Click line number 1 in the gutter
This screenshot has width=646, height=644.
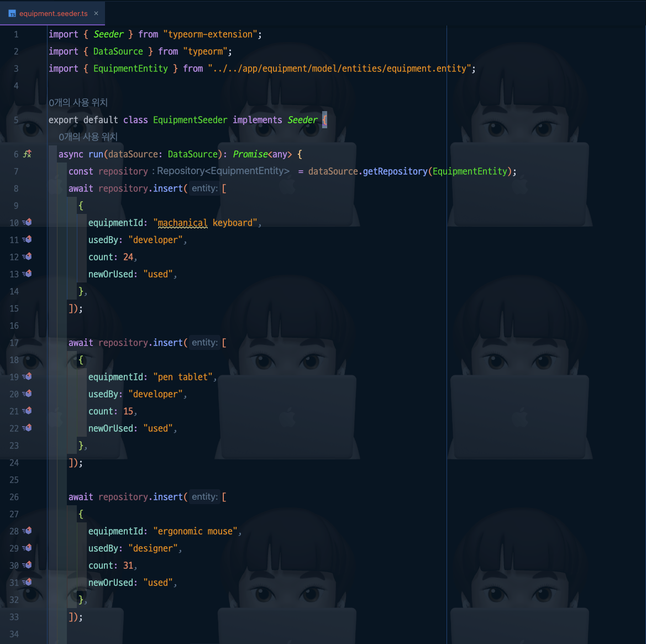tap(16, 34)
